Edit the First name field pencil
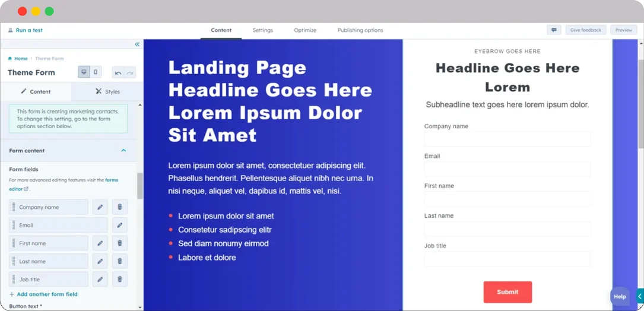Viewport: 644px width, 311px height. (100, 243)
